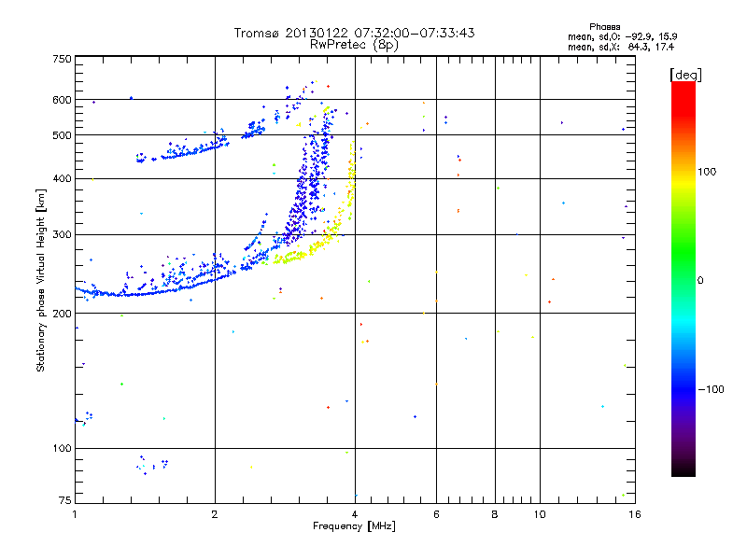
Task: Click the 'Frequency [MHz]' x-axis label
Action: pyautogui.click(x=354, y=526)
